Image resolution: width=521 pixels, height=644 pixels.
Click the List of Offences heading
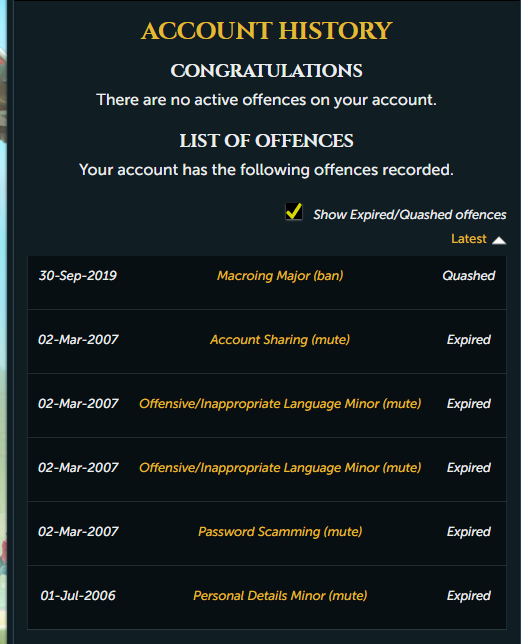[266, 141]
